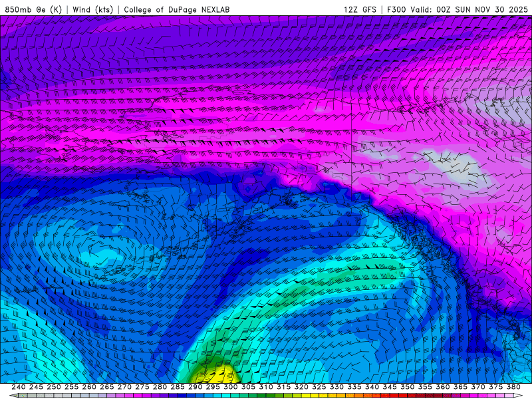Click the 365 scale label

[x=460, y=387]
